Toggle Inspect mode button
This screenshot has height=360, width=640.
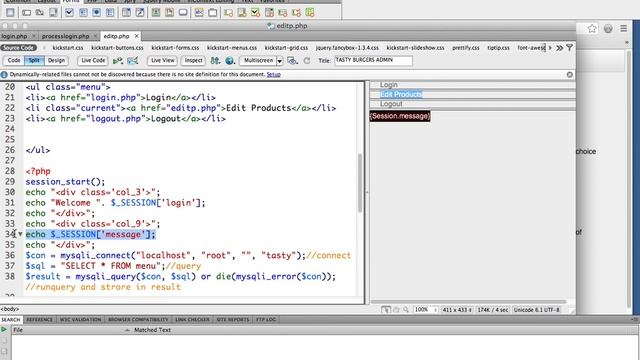tap(193, 60)
